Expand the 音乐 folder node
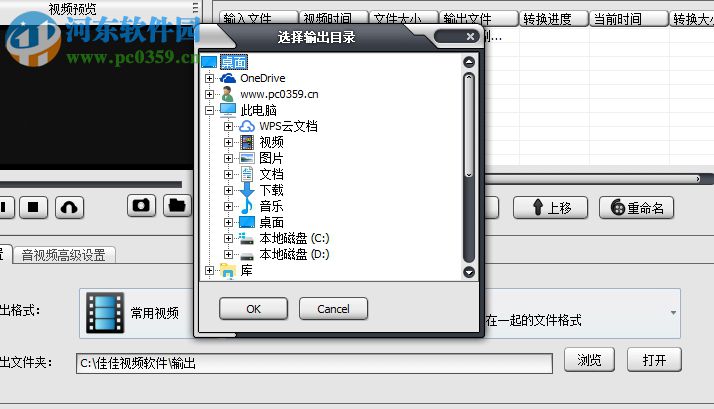Image resolution: width=714 pixels, height=409 pixels. point(229,206)
